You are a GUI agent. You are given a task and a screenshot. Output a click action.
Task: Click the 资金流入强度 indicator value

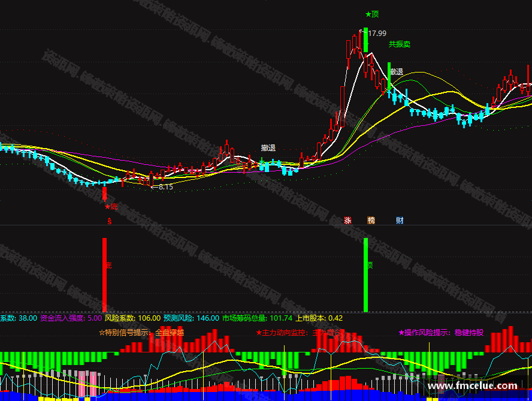click(95, 318)
